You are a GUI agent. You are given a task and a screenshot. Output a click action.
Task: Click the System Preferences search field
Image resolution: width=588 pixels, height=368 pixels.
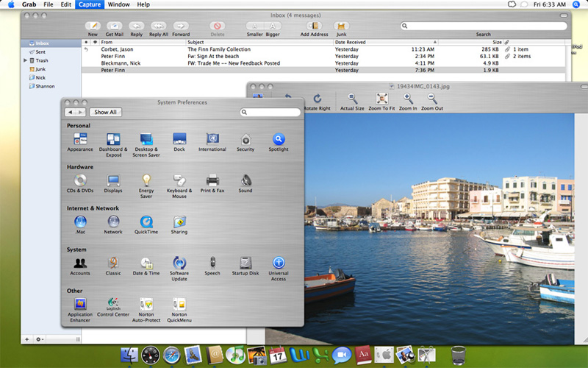click(272, 113)
